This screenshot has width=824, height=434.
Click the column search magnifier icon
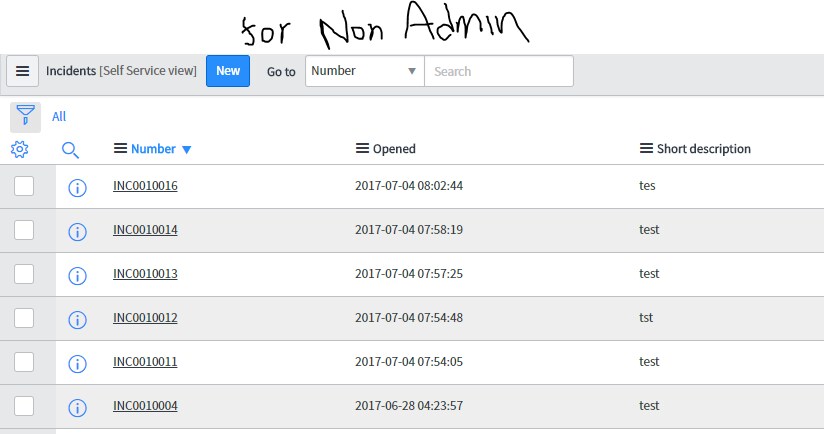70,150
